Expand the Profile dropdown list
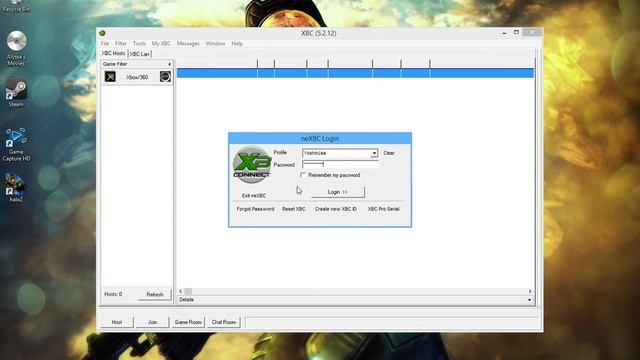 [374, 153]
